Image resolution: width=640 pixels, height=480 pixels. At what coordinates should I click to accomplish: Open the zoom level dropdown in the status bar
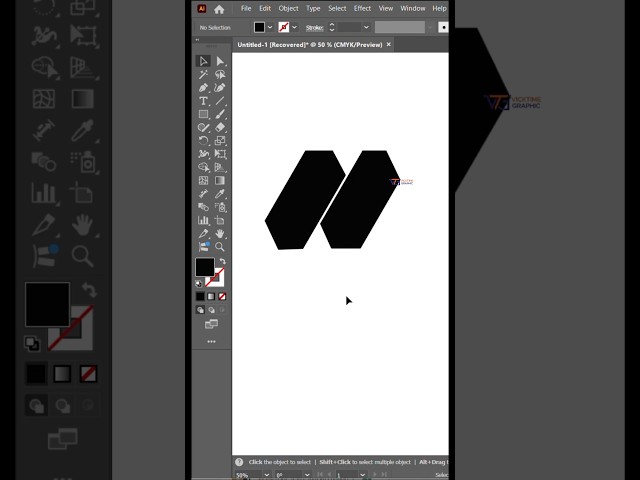(x=267, y=475)
